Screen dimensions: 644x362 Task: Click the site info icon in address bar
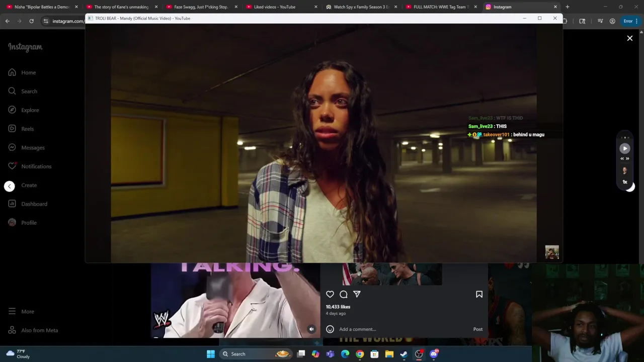click(46, 21)
